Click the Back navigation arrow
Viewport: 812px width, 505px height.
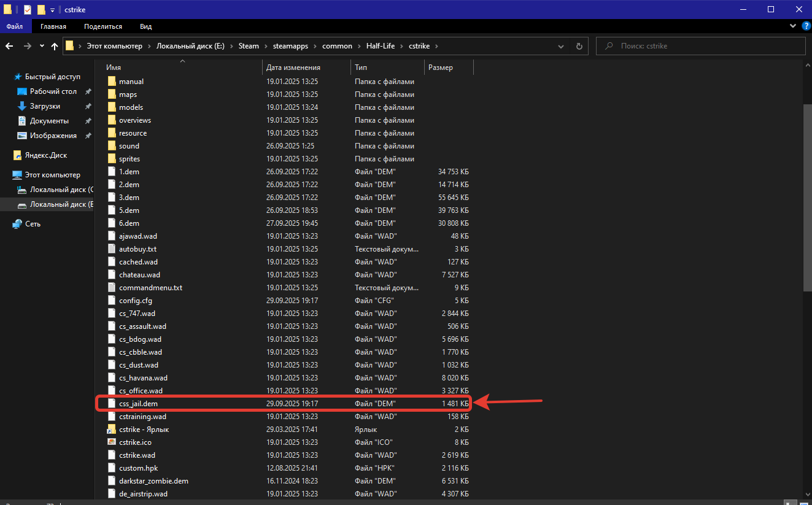[9, 46]
